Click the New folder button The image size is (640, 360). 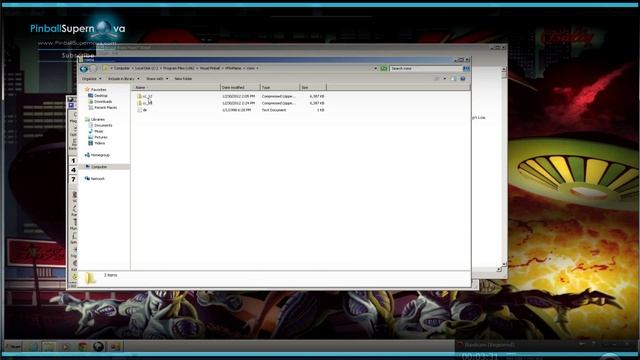click(183, 78)
